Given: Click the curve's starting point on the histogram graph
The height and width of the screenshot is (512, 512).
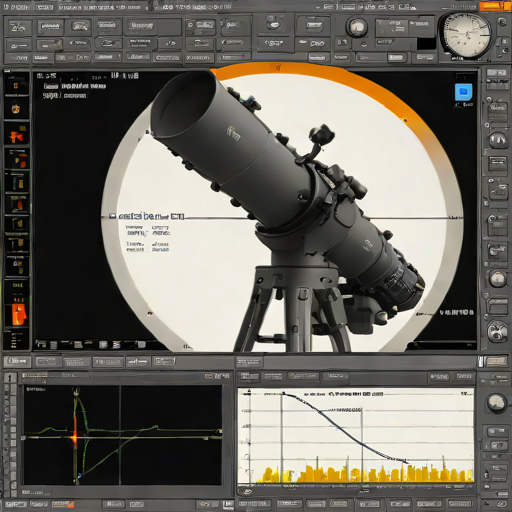Looking at the screenshot, I should pos(283,393).
